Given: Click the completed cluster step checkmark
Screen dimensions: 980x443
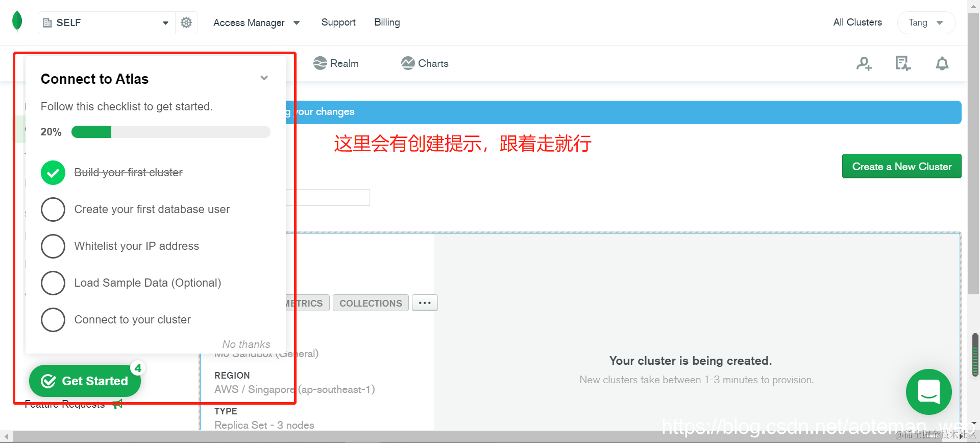Looking at the screenshot, I should point(53,173).
